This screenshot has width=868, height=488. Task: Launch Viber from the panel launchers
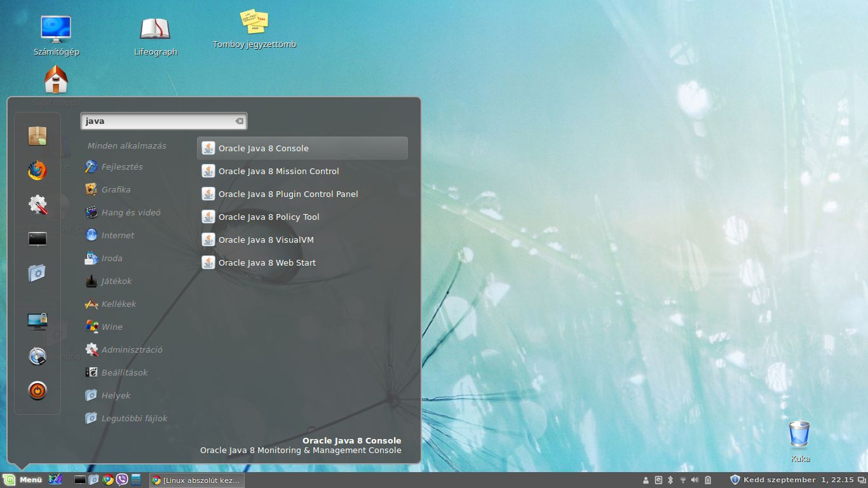point(122,480)
